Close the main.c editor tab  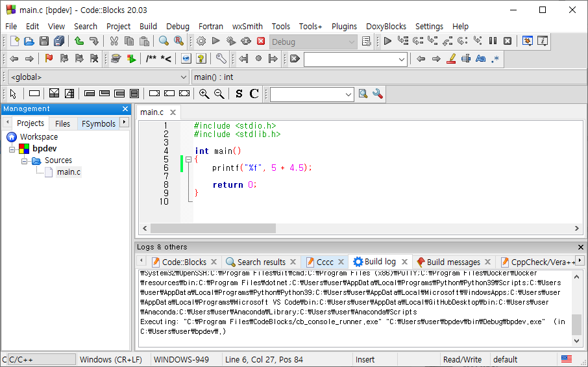click(173, 112)
